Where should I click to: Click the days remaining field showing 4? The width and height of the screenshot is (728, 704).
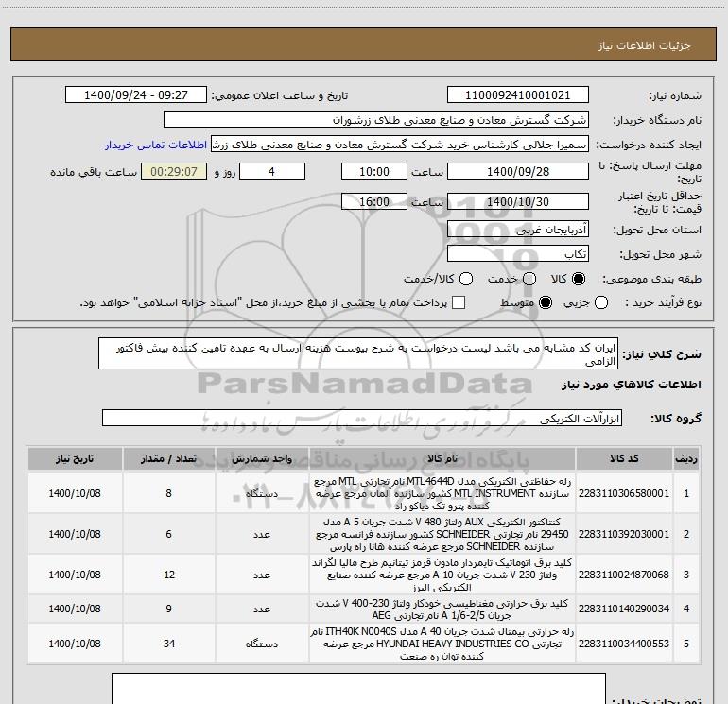(x=272, y=171)
